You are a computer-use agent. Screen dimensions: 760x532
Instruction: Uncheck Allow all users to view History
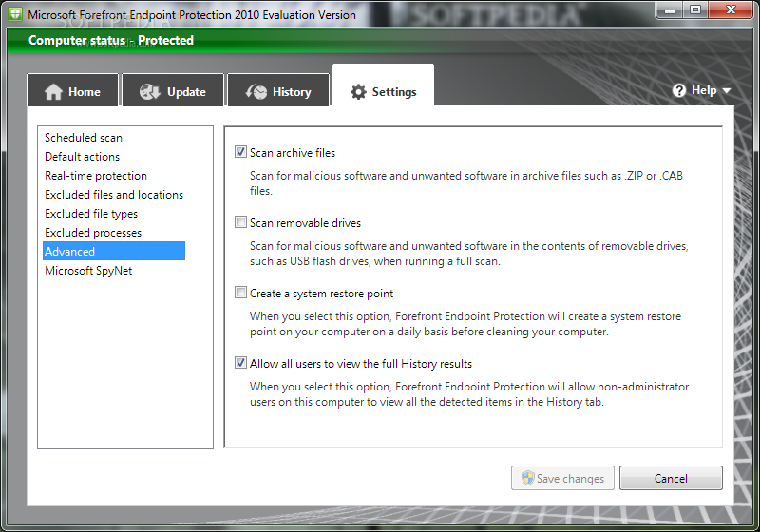click(240, 362)
